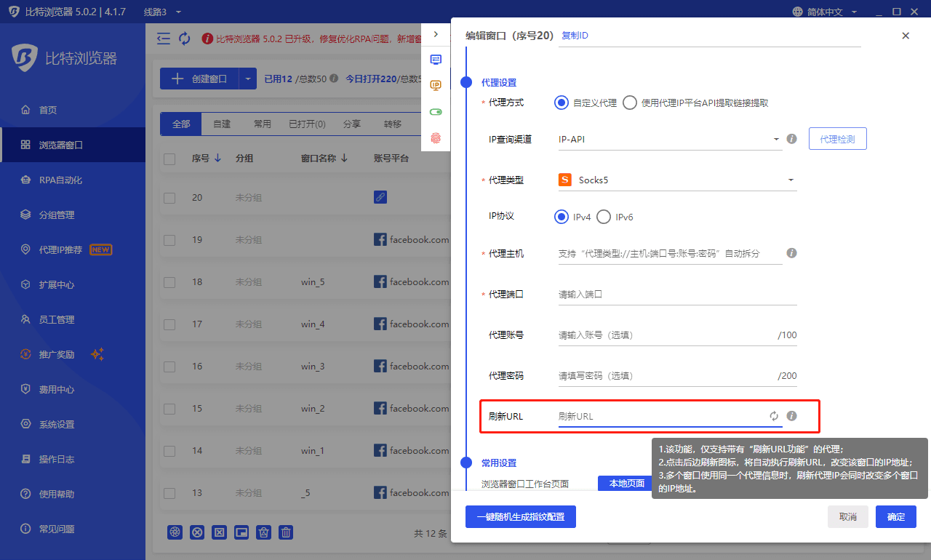This screenshot has height=560, width=931.
Task: Click the refresh icon in the 刷新URL field
Action: [x=774, y=416]
